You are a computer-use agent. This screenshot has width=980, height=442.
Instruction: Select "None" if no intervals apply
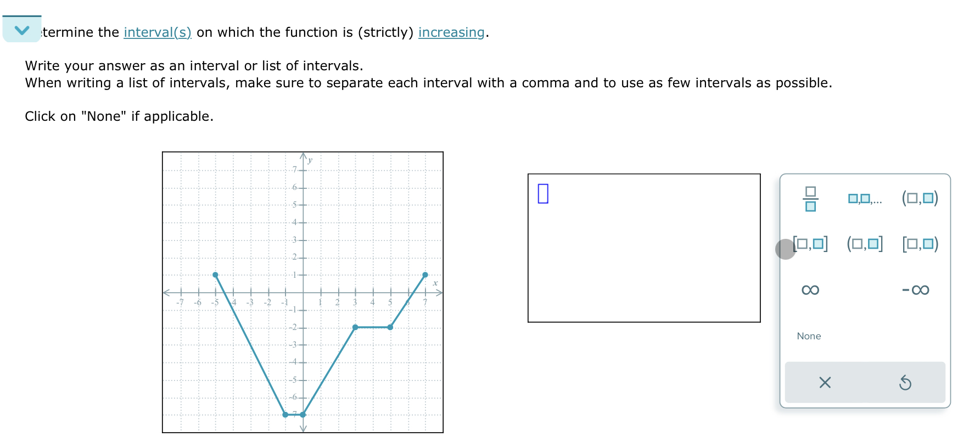[x=808, y=336]
